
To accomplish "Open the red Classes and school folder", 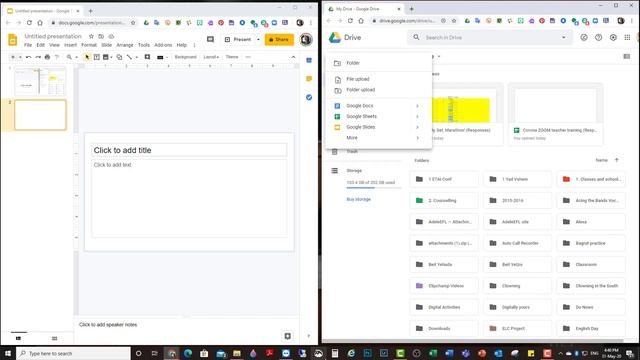I will click(591, 179).
